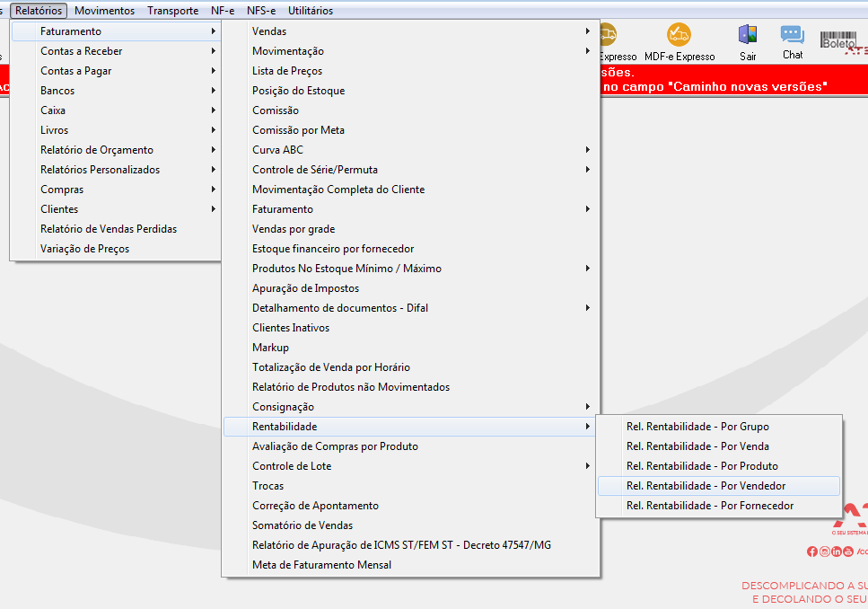Select Relatório de Produtos não Movimentados

click(410, 387)
